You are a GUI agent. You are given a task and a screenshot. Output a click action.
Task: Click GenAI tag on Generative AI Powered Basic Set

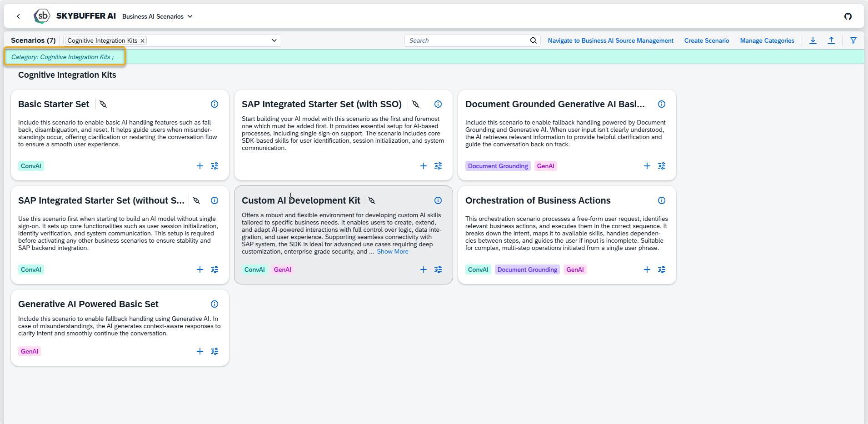pyautogui.click(x=30, y=351)
